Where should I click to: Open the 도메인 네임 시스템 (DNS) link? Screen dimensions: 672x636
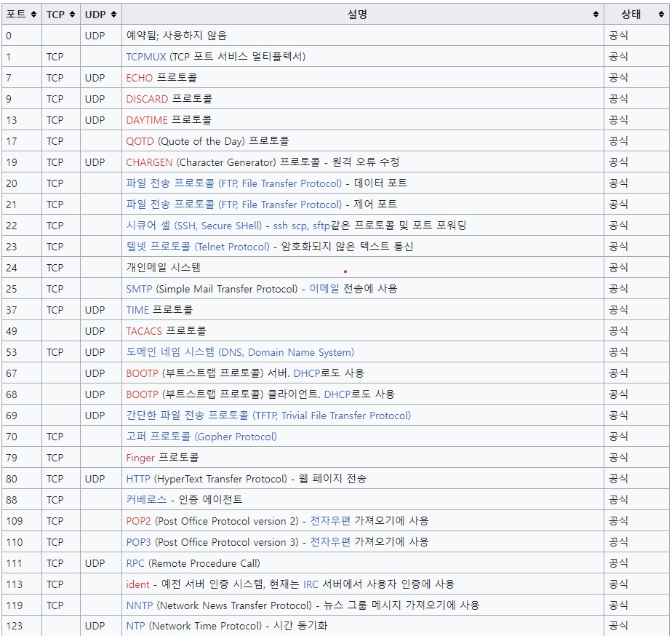point(240,352)
